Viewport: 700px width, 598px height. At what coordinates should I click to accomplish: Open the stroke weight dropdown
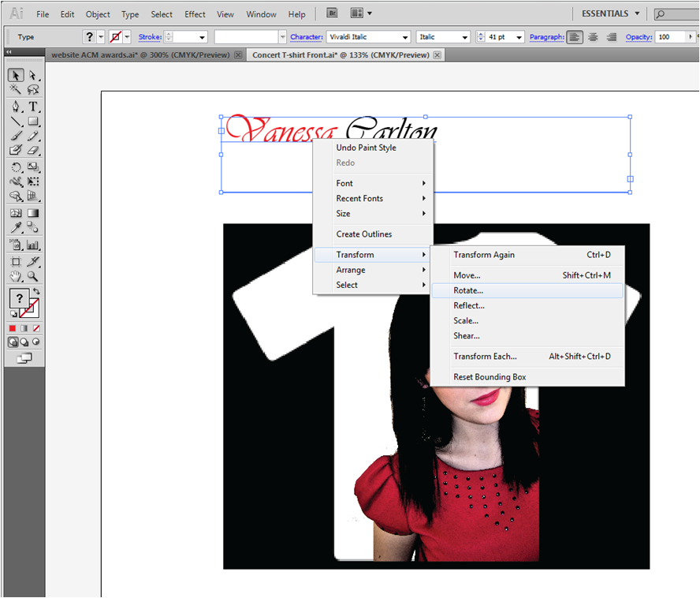203,38
